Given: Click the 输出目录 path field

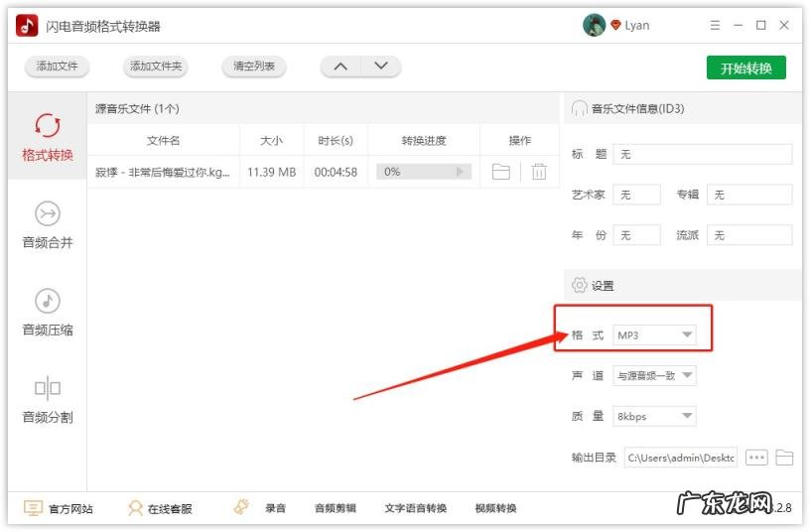Looking at the screenshot, I should pyautogui.click(x=680, y=458).
